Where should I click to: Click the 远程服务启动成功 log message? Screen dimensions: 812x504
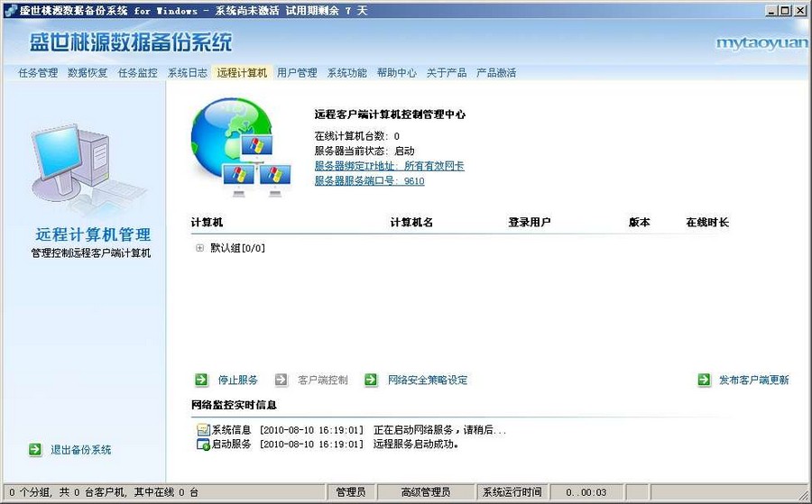[416, 444]
